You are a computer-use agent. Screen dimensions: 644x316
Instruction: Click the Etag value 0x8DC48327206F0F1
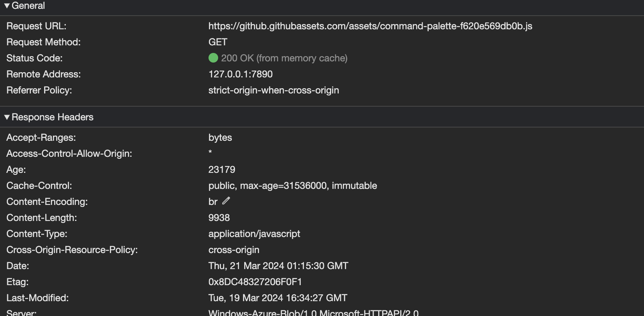[255, 282]
